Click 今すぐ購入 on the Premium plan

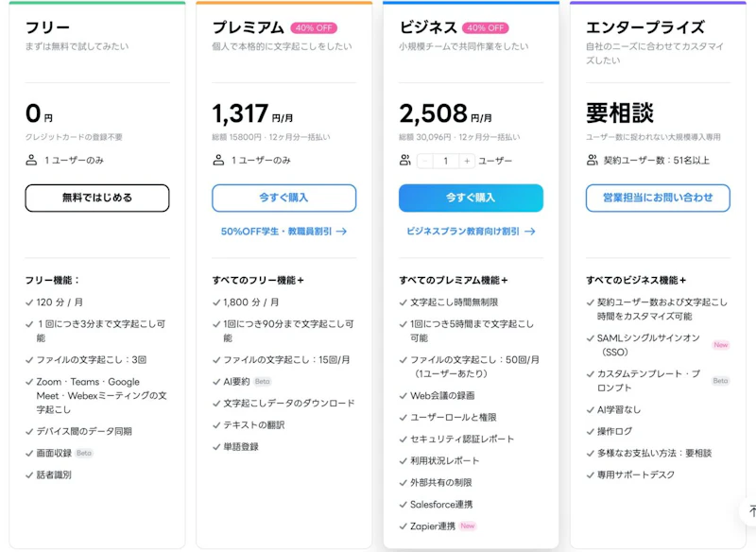click(285, 198)
